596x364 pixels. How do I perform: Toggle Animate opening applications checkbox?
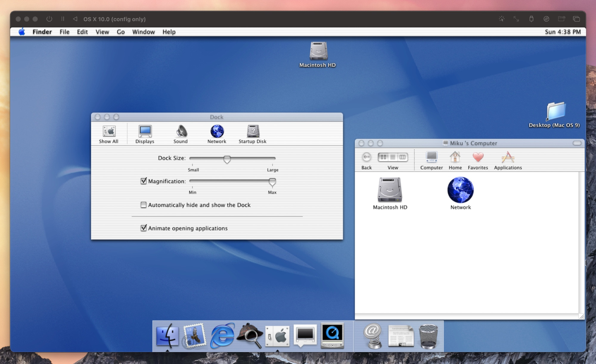(x=144, y=228)
